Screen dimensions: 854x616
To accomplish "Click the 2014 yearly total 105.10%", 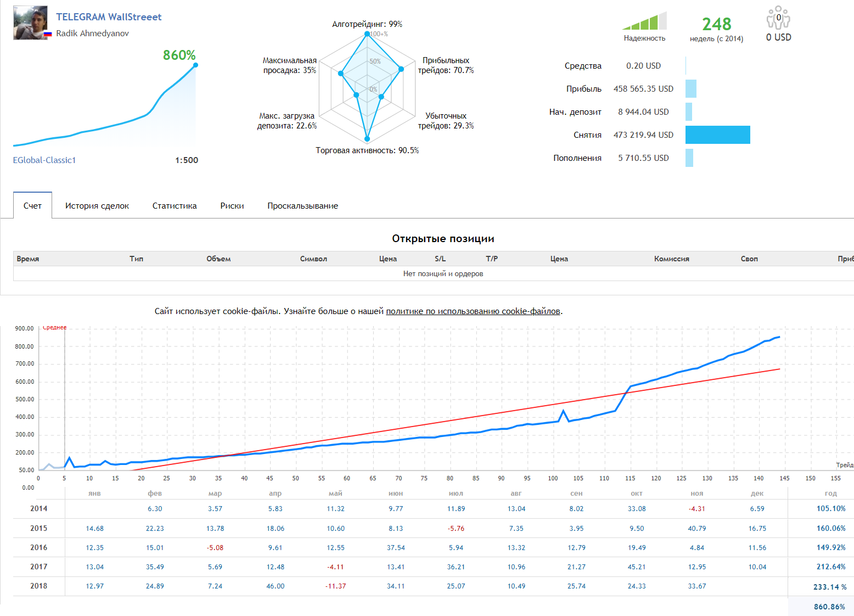I will tap(831, 509).
